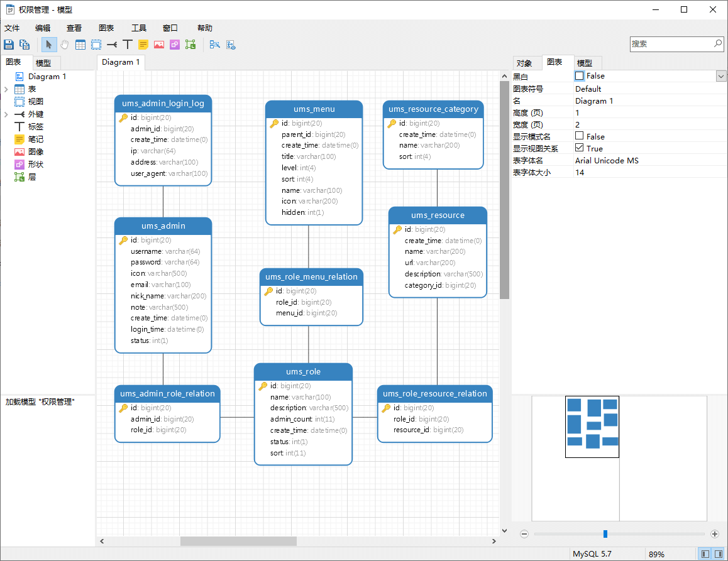This screenshot has width=728, height=561.
Task: Select the foreign key relation tool in toolbar
Action: (x=112, y=45)
